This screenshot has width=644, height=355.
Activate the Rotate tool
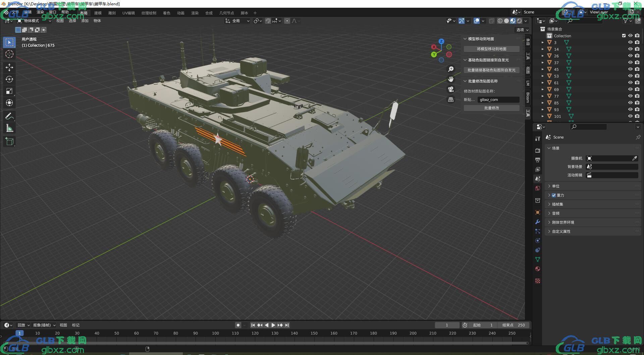coord(9,79)
